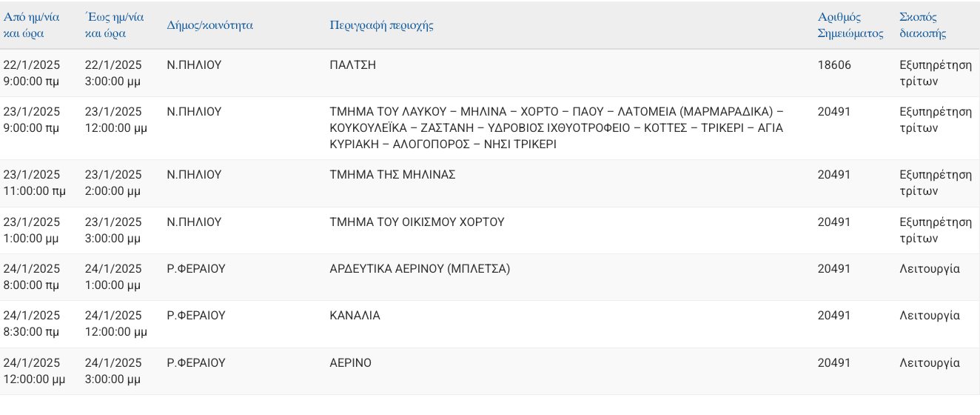Click 'Λειτουργία' purpose in the ΑΕΡΙΝΟ row
The image size is (980, 415).
pos(929,363)
